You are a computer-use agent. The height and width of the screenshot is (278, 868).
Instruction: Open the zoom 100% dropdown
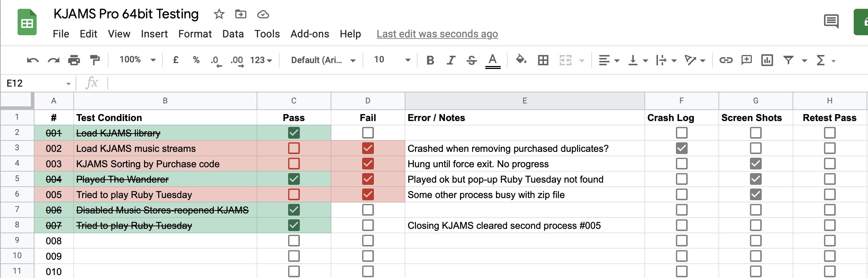(137, 60)
